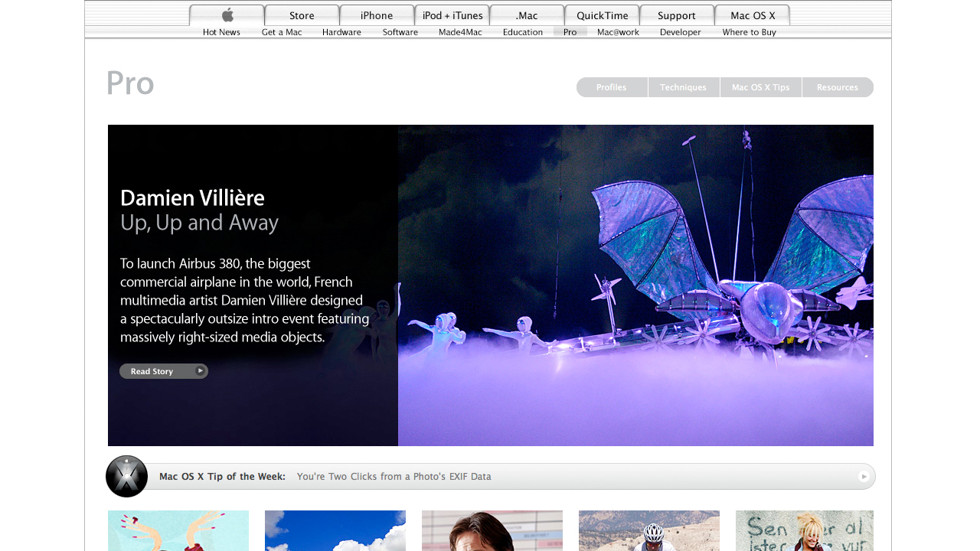Open Where to Buy
Screen dimensions: 980x551
pos(749,32)
